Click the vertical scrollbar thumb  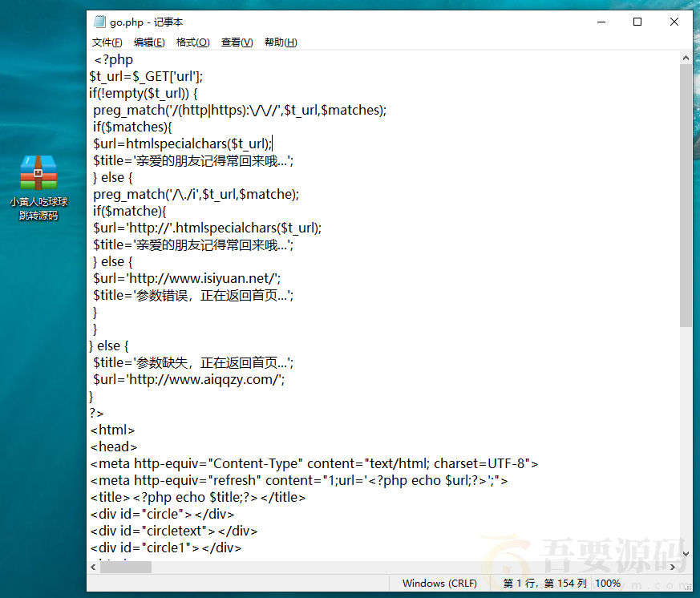686,196
